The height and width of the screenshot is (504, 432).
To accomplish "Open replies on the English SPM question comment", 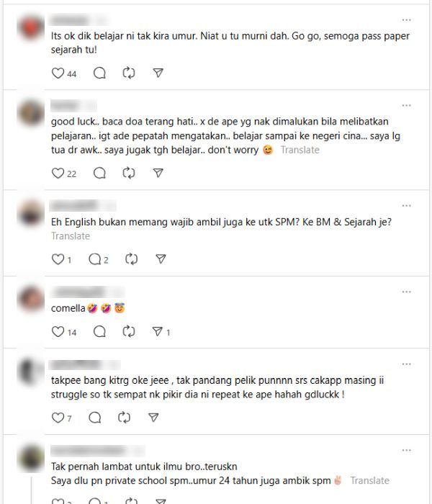I will tap(95, 259).
